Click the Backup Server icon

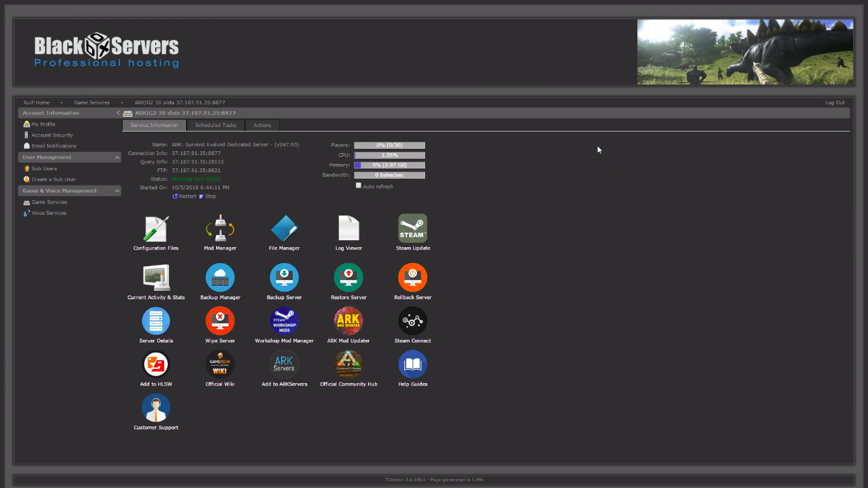pos(284,278)
